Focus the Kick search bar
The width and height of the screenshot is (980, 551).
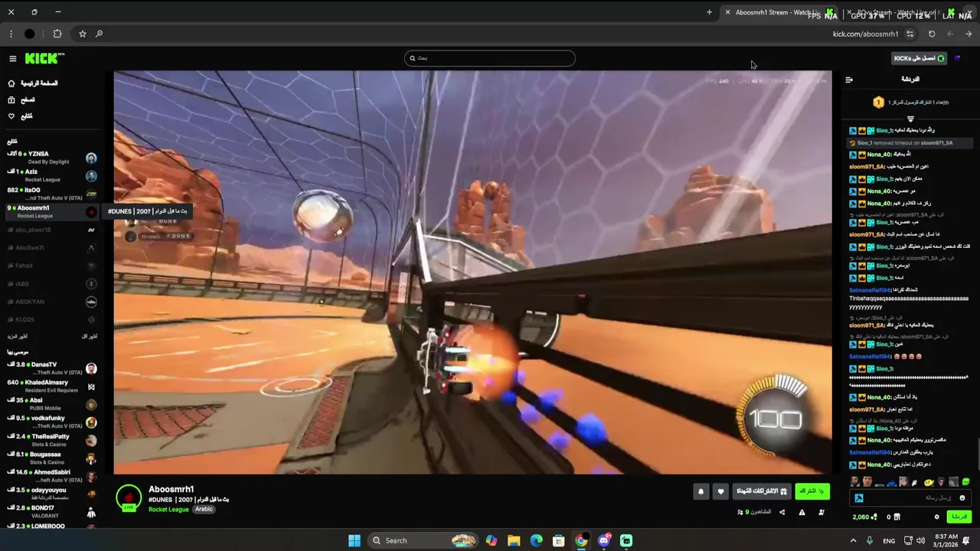pos(490,58)
